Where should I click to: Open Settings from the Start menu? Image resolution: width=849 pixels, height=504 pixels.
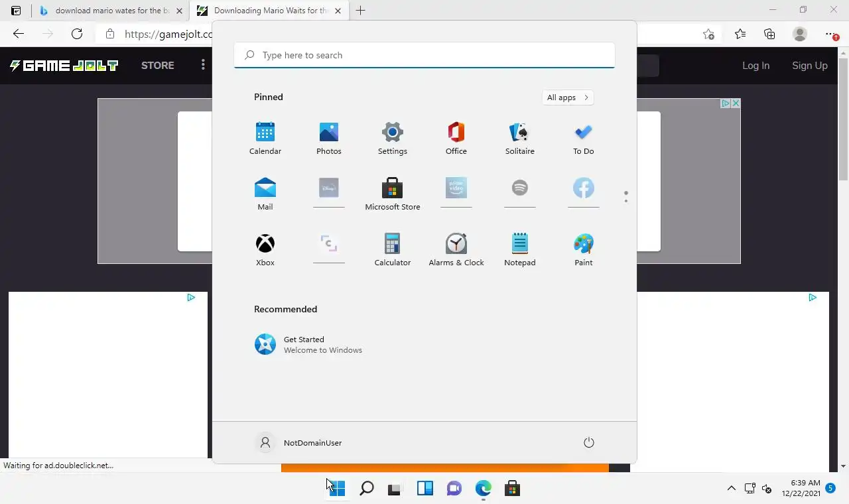click(x=393, y=139)
